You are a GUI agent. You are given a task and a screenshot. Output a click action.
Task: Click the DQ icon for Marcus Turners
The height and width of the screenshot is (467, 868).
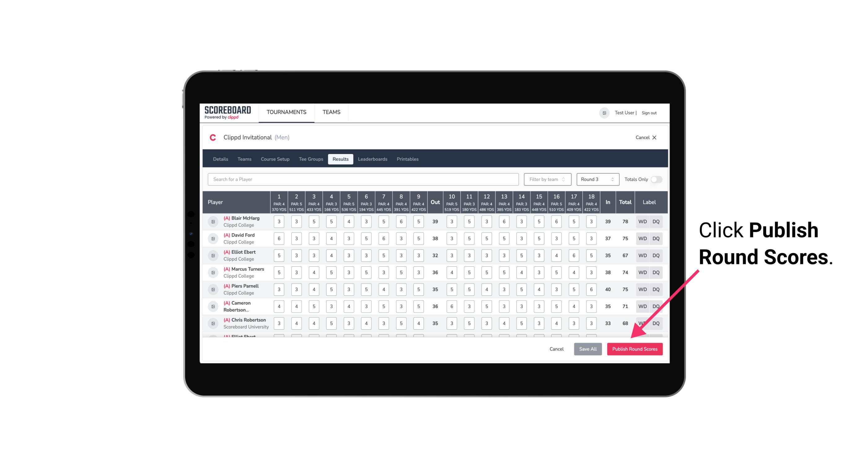656,272
